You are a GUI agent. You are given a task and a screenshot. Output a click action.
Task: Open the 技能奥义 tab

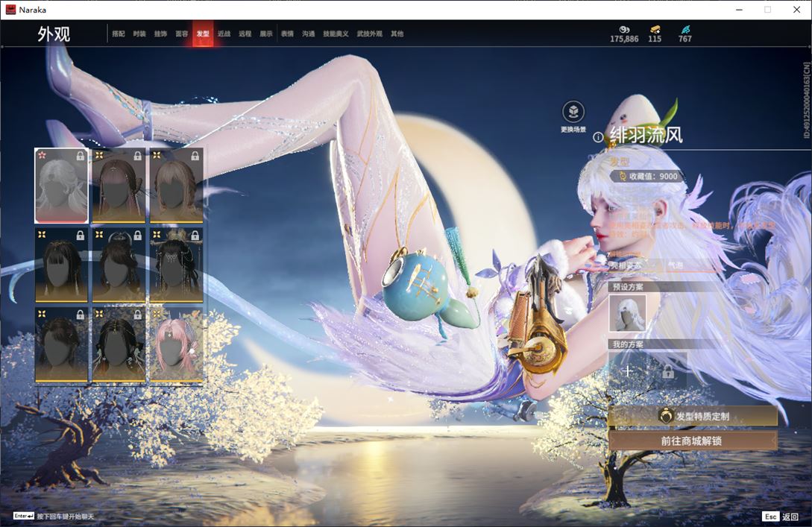[x=336, y=34]
